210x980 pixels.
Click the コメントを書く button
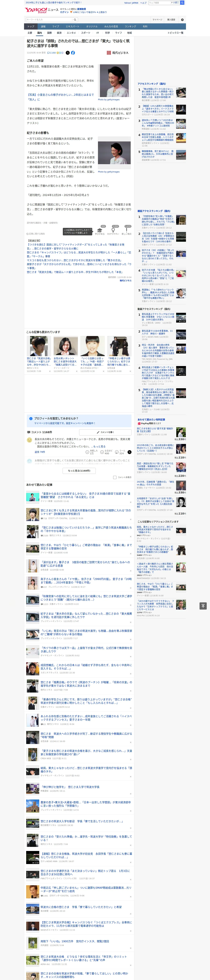105,432
